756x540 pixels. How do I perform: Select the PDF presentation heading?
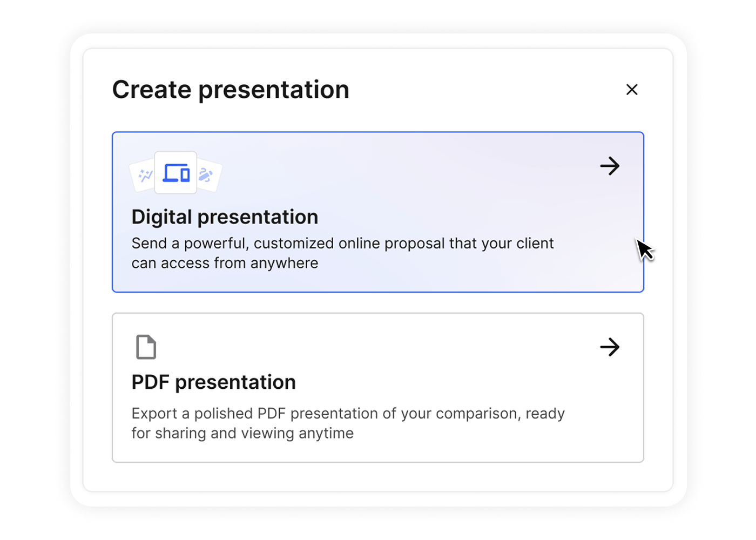213,382
